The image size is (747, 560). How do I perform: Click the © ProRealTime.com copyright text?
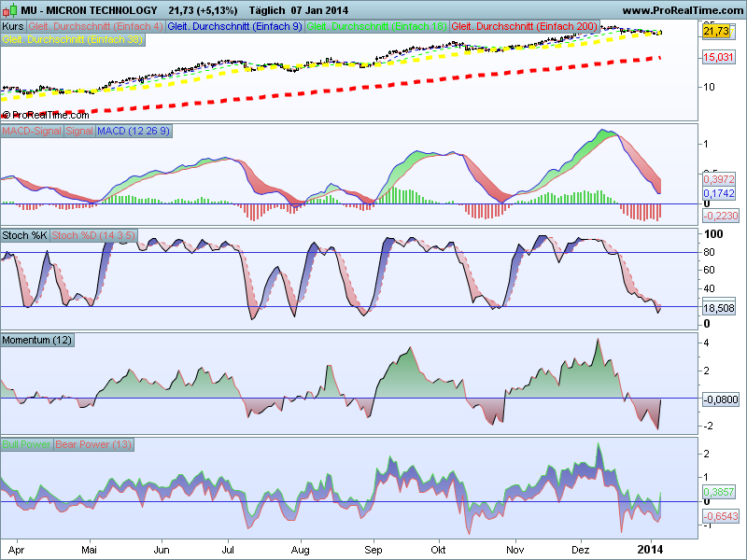[45, 115]
